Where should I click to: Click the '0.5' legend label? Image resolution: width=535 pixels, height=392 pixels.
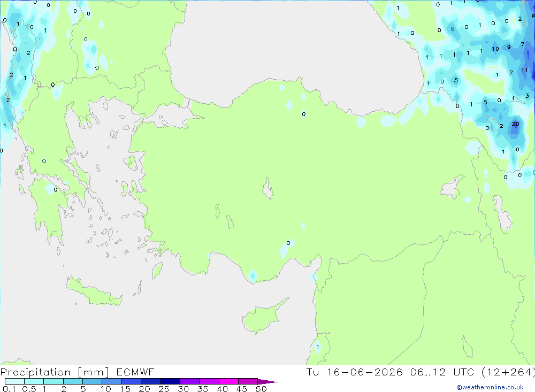[x=29, y=389]
